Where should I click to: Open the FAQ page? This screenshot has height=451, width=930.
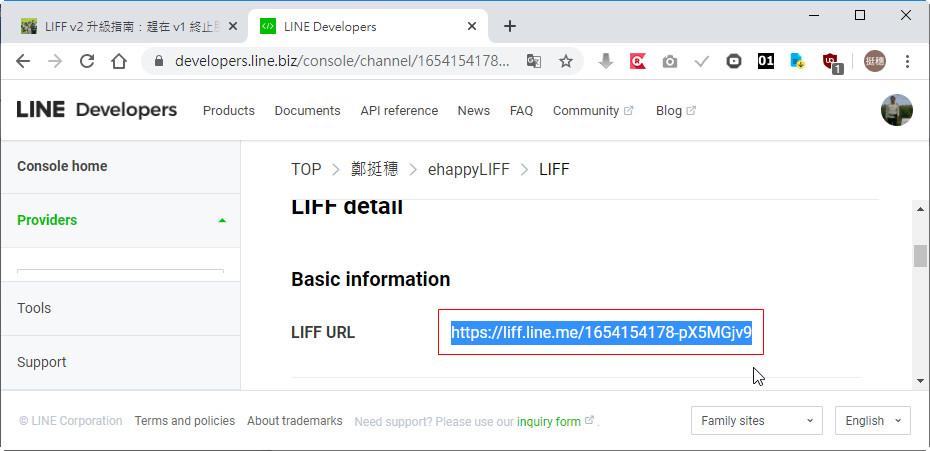pyautogui.click(x=521, y=110)
